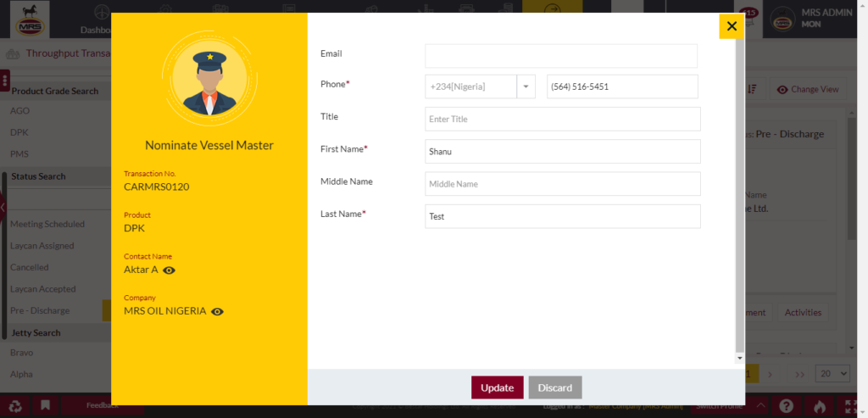This screenshot has width=868, height=418.
Task: Click the Discard button
Action: 555,387
